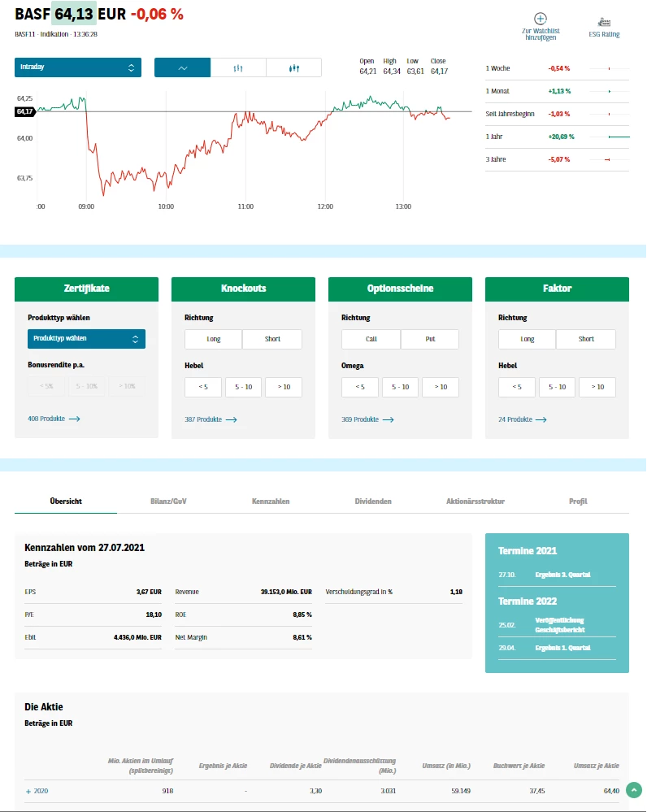Expand the 2020 row plus icon
This screenshot has width=647, height=812.
28,792
